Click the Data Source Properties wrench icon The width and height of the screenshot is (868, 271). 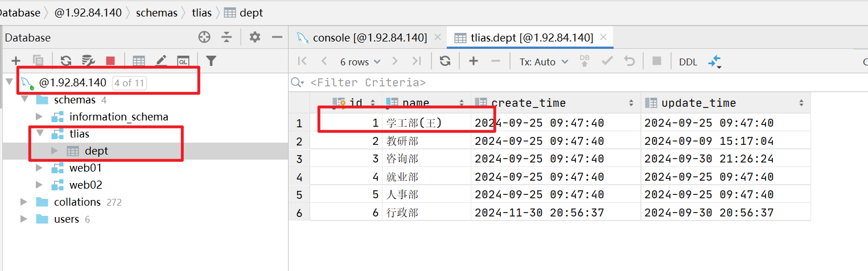88,61
